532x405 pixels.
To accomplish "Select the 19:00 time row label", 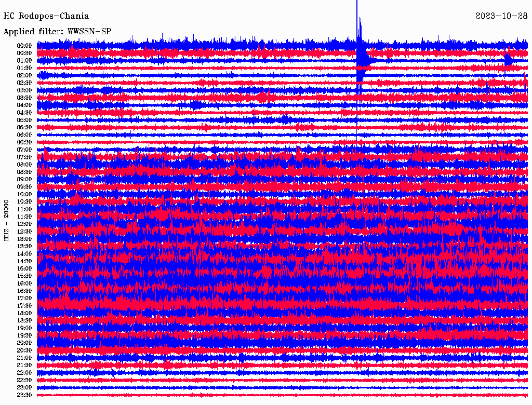I will click(24, 328).
